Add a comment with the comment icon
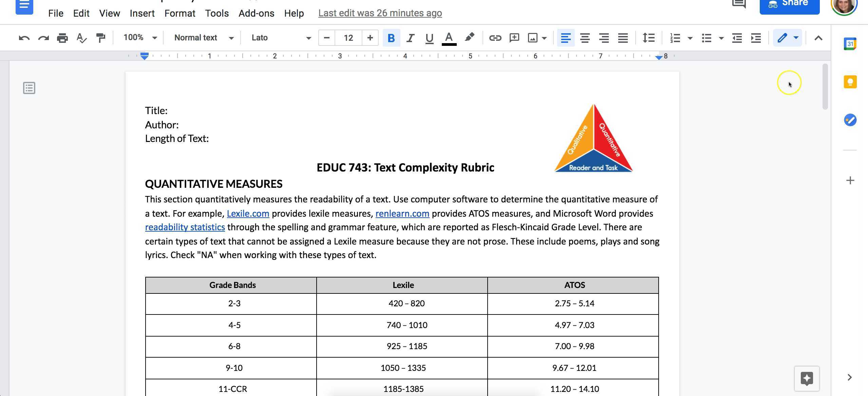Image resolution: width=868 pixels, height=396 pixels. coord(514,38)
